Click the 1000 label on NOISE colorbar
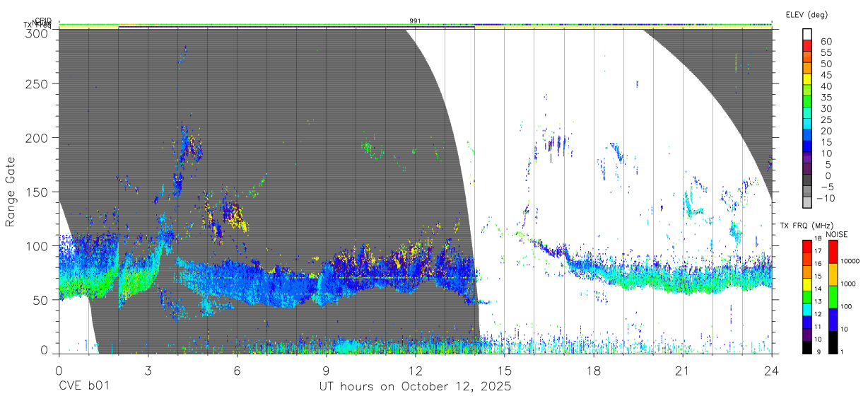The image size is (868, 401). (x=850, y=284)
